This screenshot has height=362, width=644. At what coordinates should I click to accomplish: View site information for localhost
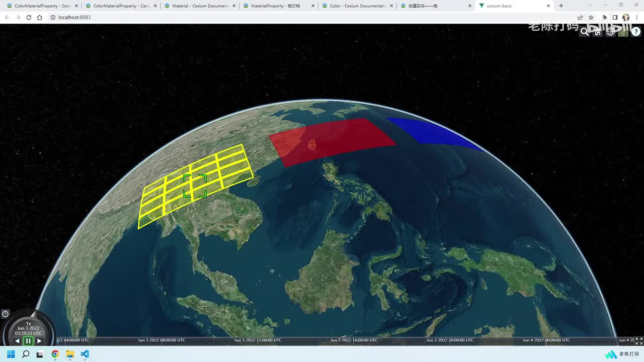tap(53, 18)
